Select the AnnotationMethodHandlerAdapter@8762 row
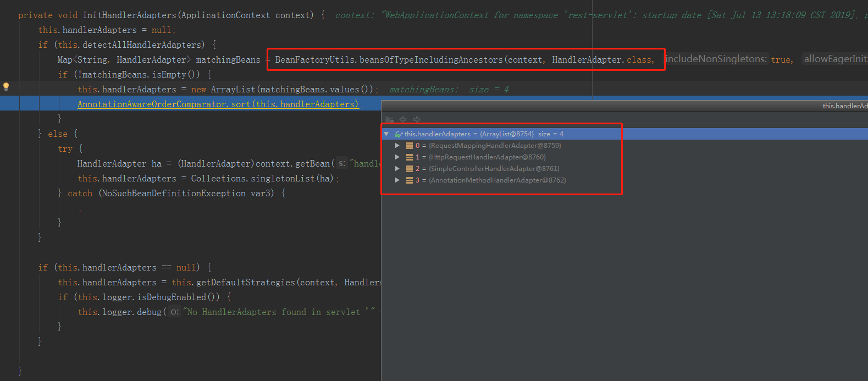The image size is (868, 381). pos(497,180)
